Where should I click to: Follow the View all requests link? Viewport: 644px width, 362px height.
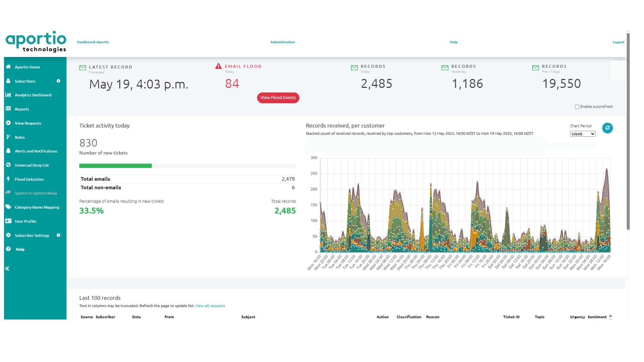click(x=210, y=306)
